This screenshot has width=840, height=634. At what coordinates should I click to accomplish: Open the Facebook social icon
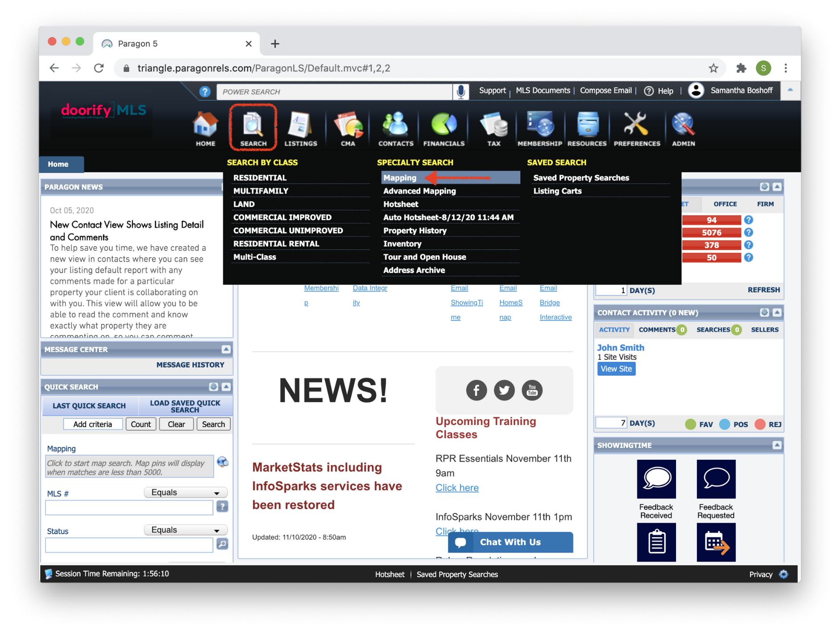(x=476, y=390)
